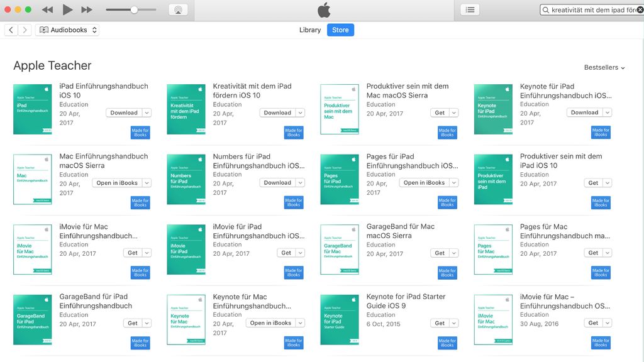Get iMovie für iPad Einführungshandbuch
The image size is (644, 362).
pyautogui.click(x=286, y=253)
